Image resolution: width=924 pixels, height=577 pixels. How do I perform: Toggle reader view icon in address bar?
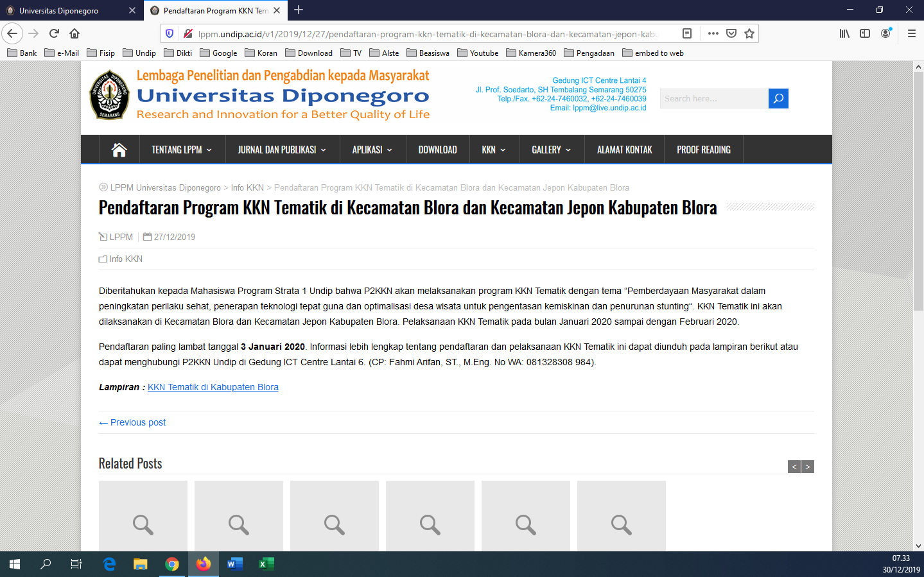pos(687,33)
